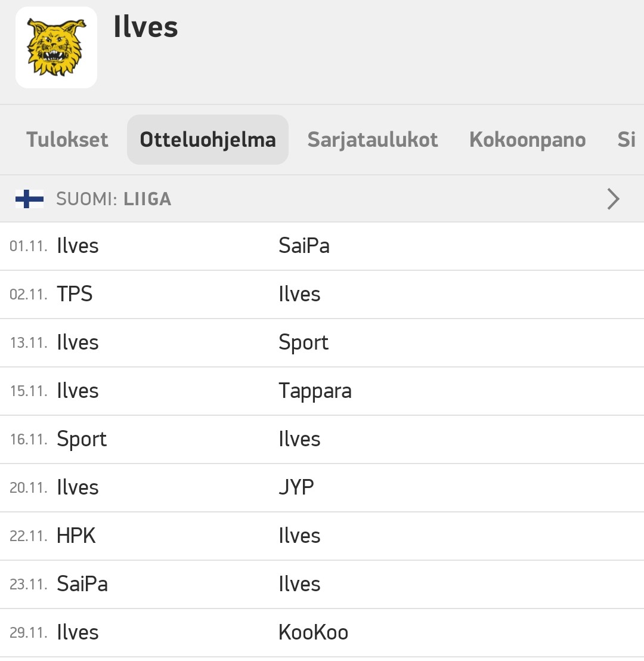644x661 pixels.
Task: Expand the Suomi Liiga chevron arrow
Action: click(613, 199)
